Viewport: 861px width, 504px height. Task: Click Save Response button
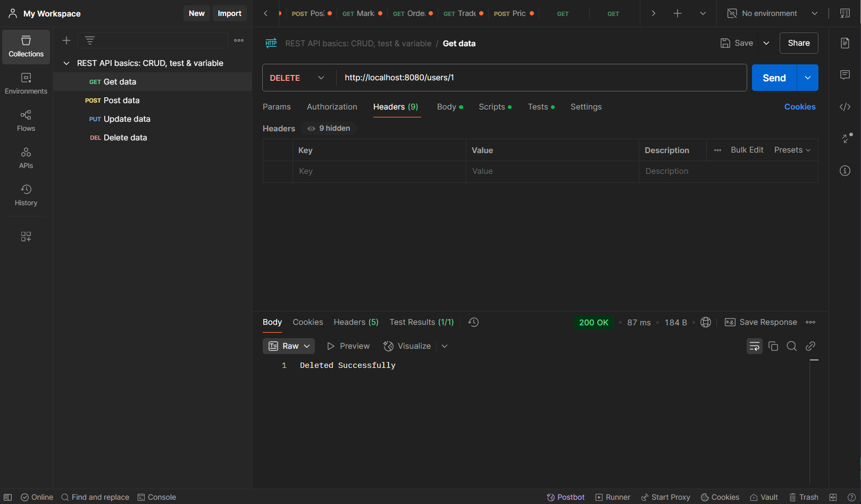point(761,322)
